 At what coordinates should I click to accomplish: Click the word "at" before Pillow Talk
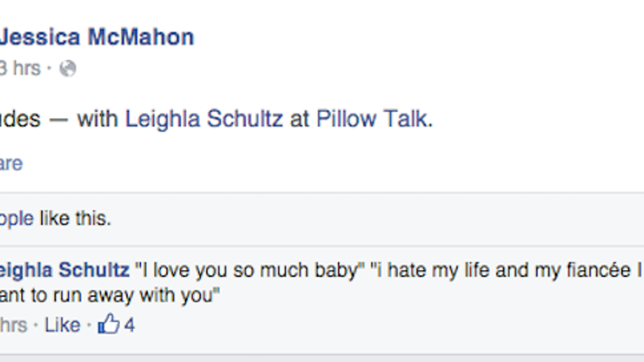tap(299, 120)
